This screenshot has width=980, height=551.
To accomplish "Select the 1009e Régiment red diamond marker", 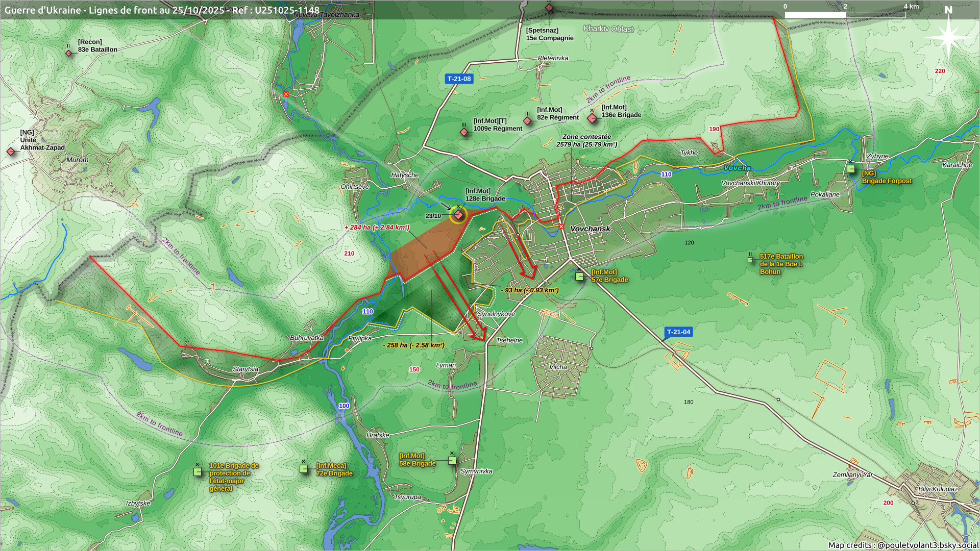I will click(x=464, y=132).
